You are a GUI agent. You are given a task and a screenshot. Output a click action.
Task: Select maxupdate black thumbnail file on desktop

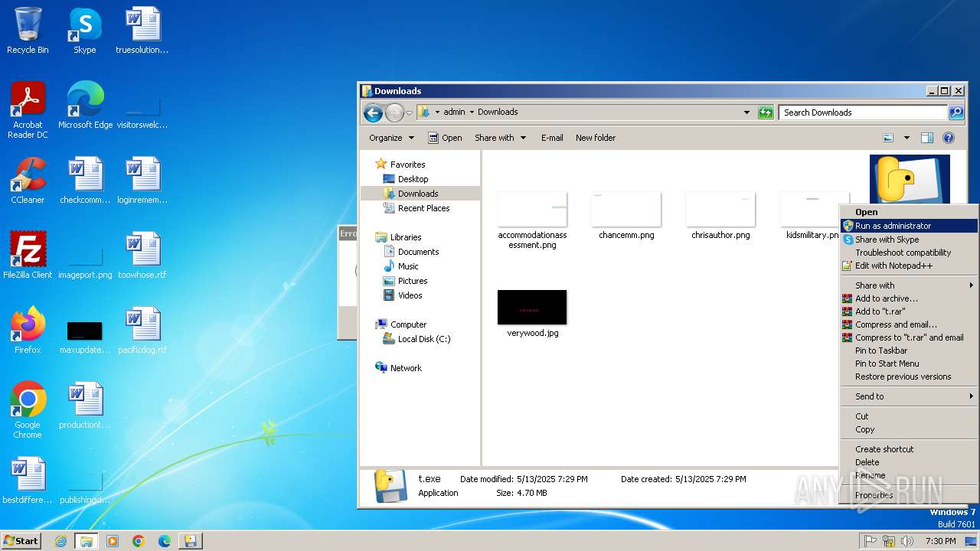[85, 337]
